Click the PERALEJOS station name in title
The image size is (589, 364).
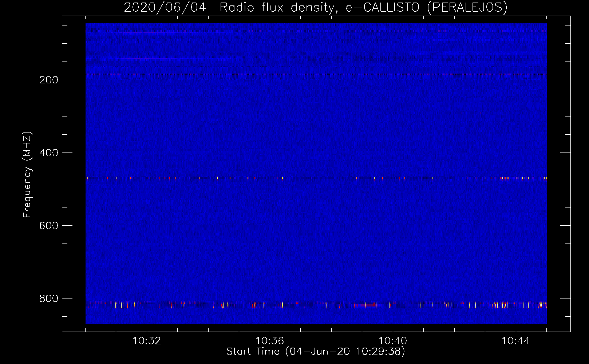467,7
